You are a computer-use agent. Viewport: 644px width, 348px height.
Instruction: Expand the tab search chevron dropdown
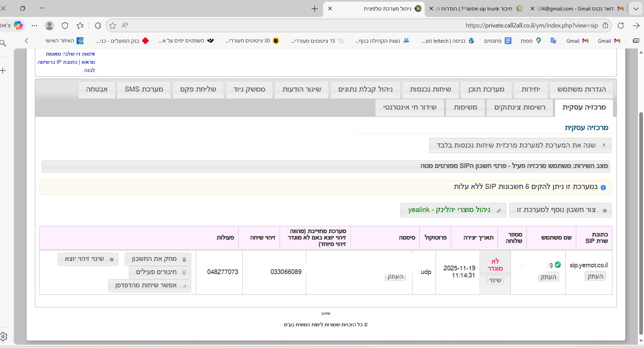636,8
